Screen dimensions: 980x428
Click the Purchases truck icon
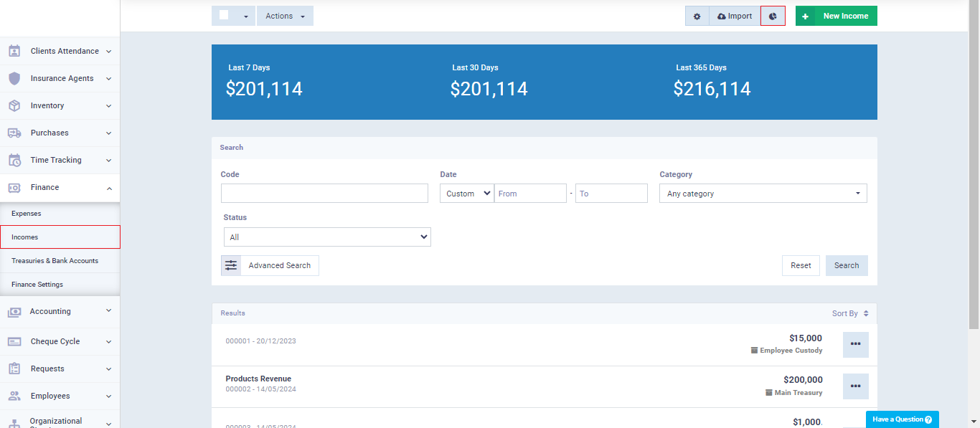[x=14, y=133]
